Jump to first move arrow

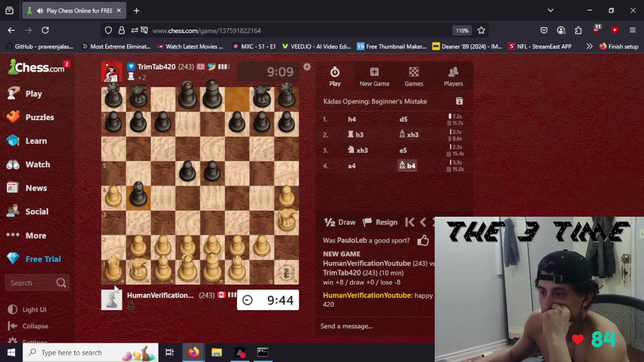tap(410, 222)
